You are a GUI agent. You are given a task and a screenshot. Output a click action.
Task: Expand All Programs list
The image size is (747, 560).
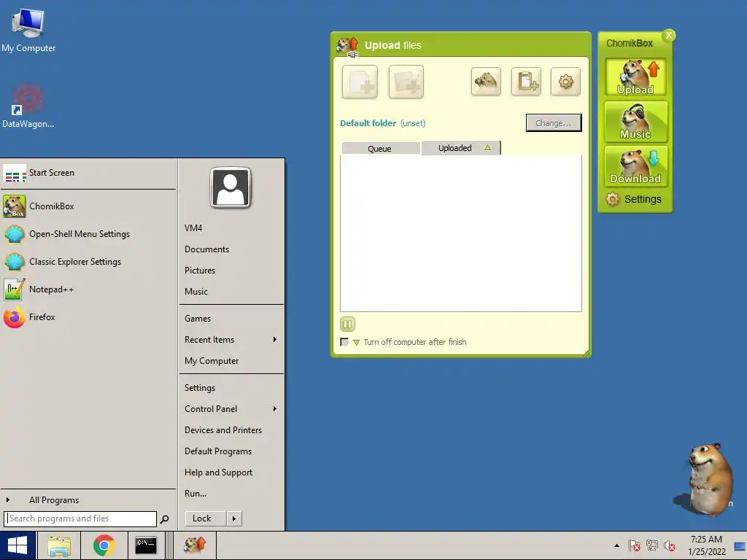[88, 500]
